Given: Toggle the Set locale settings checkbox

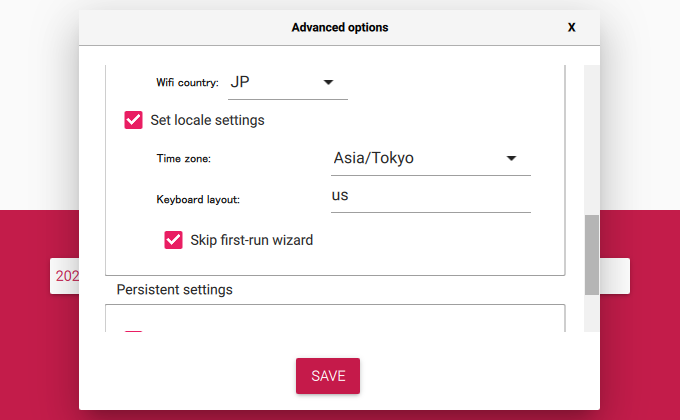Looking at the screenshot, I should [x=133, y=120].
